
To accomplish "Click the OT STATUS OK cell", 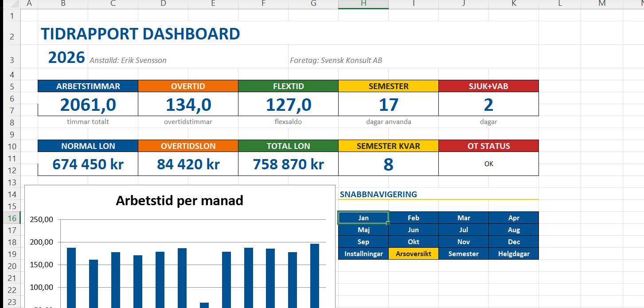I will 488,164.
